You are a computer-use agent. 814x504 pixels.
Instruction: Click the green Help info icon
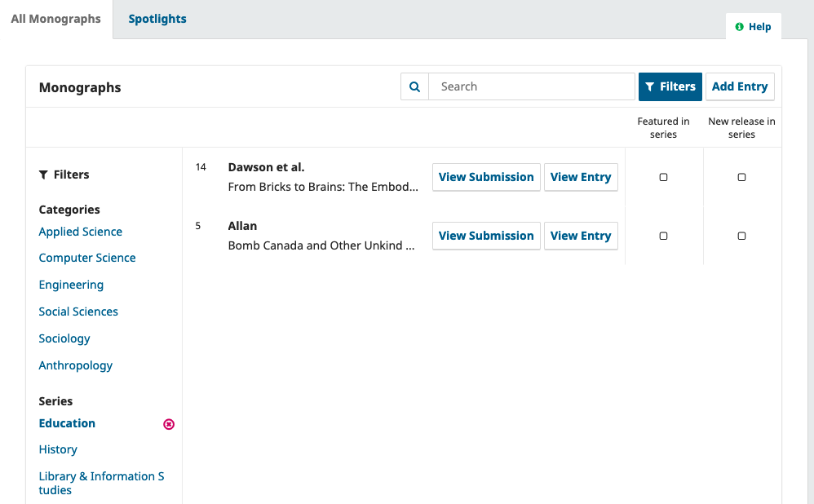click(740, 27)
